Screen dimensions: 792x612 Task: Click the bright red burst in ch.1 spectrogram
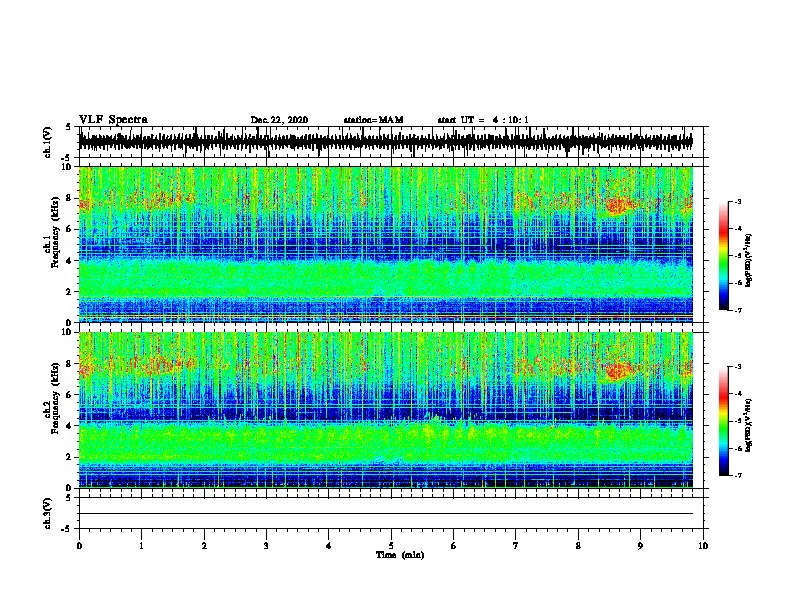coord(617,206)
